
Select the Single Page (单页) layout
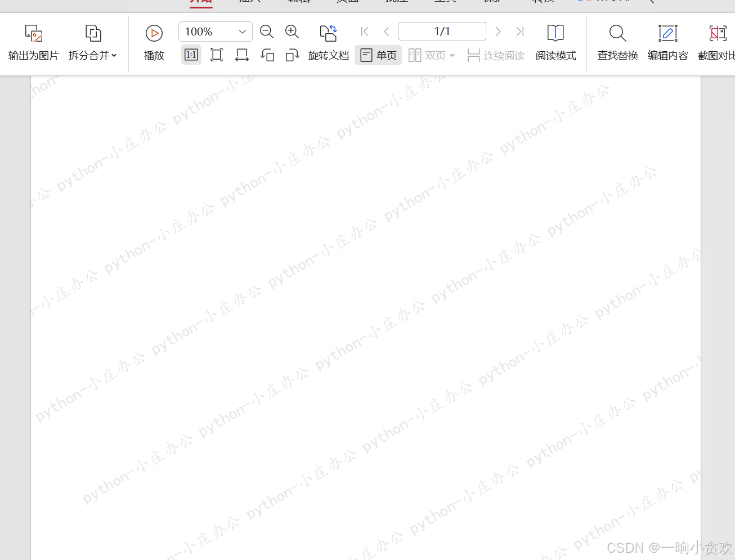[378, 55]
